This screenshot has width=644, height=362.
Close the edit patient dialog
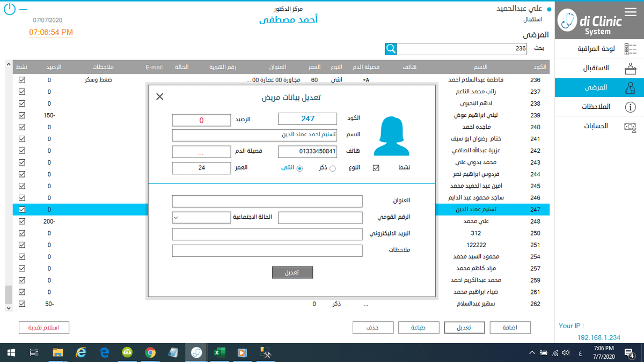coord(159,97)
